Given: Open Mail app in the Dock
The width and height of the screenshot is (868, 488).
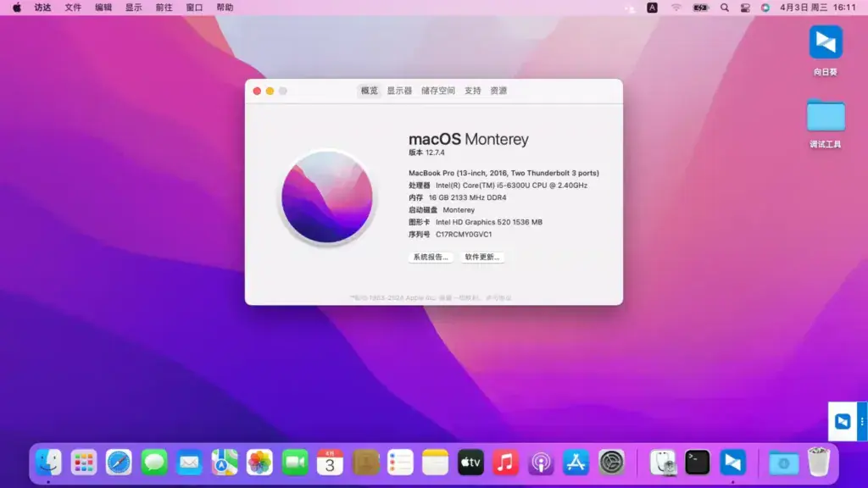Looking at the screenshot, I should pos(189,462).
